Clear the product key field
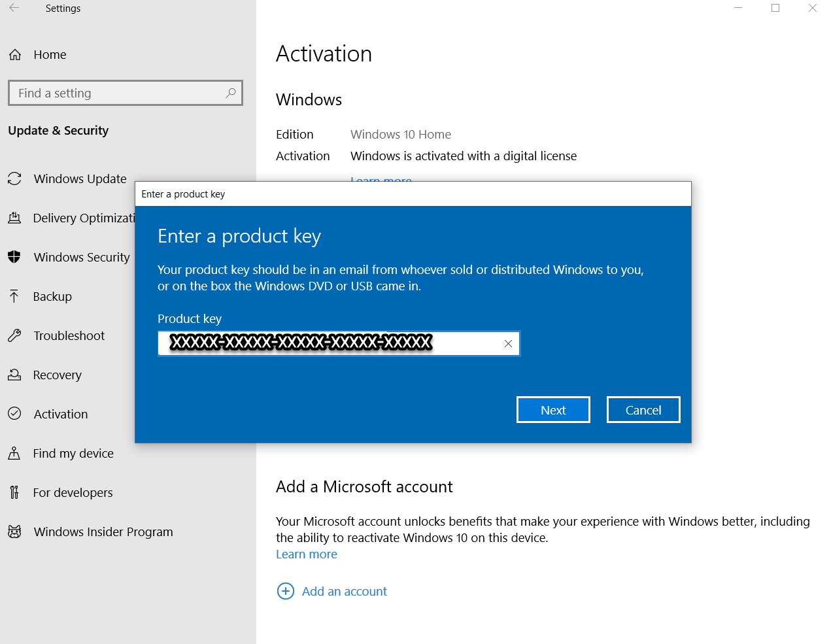This screenshot has height=644, width=831. coord(508,343)
